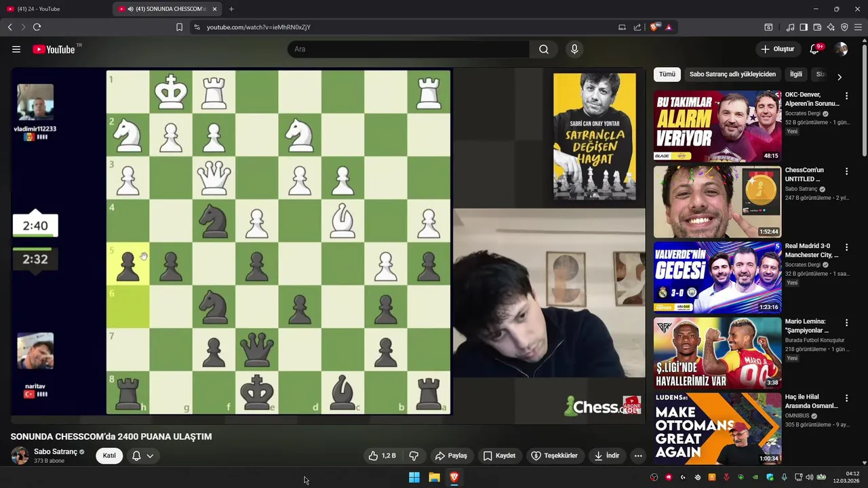Open more options for Haç ile Hilal video
868x488 pixels.
[x=846, y=398]
